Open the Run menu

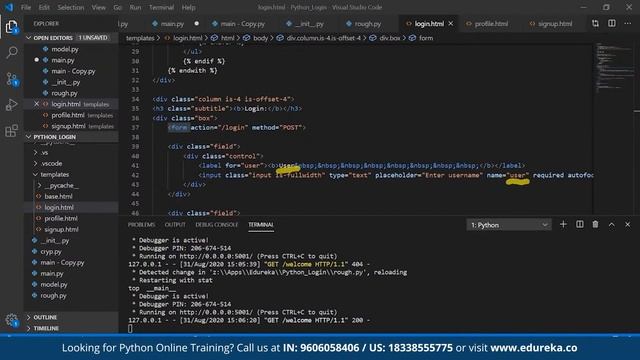[135, 7]
